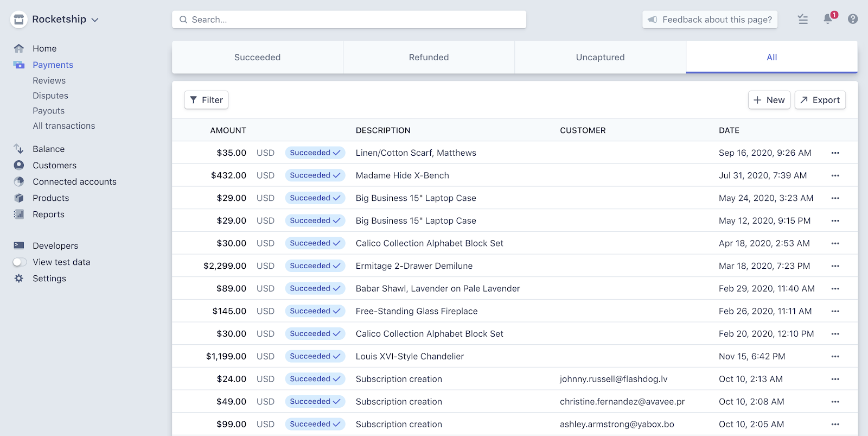Create a payment with the New button

pos(769,100)
